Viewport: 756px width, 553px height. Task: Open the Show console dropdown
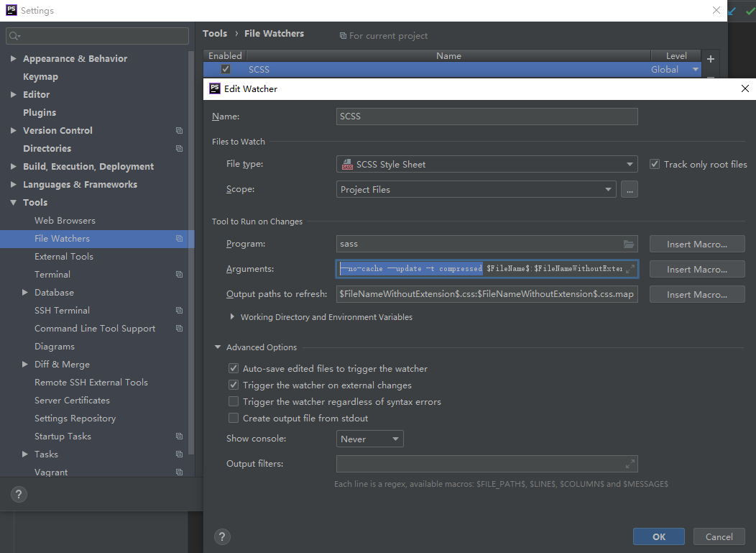(369, 439)
